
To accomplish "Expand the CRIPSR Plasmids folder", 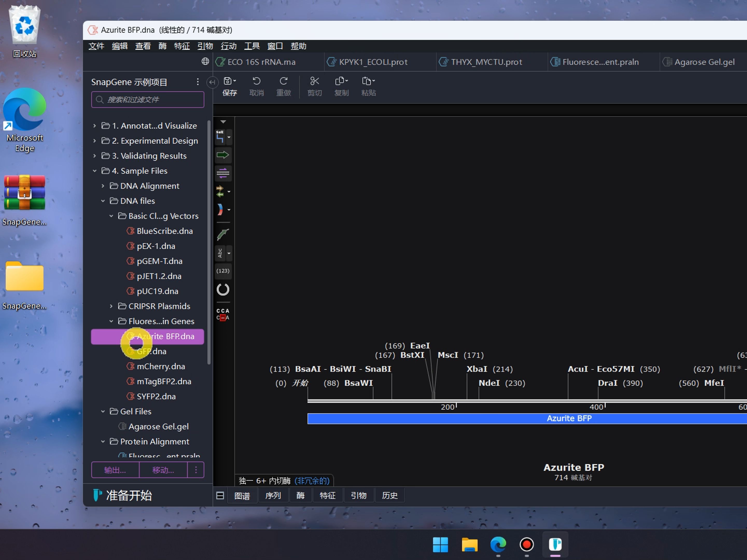I will click(x=111, y=306).
